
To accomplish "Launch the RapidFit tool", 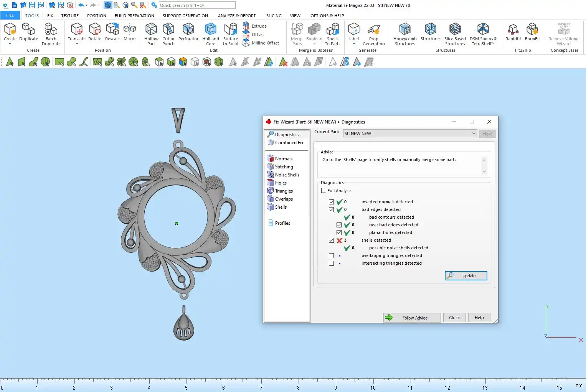I will coord(513,30).
